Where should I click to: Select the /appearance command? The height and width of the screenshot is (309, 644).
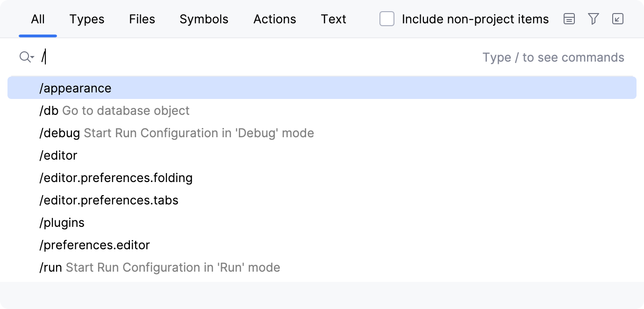75,88
